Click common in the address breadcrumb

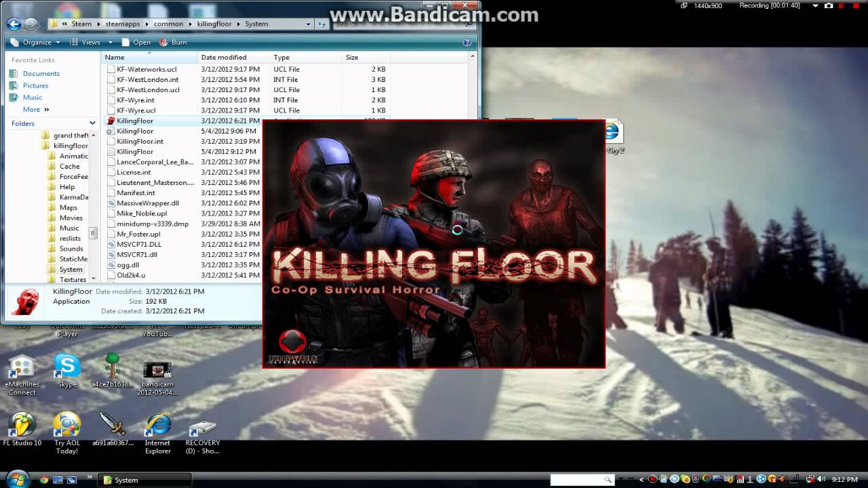[168, 24]
